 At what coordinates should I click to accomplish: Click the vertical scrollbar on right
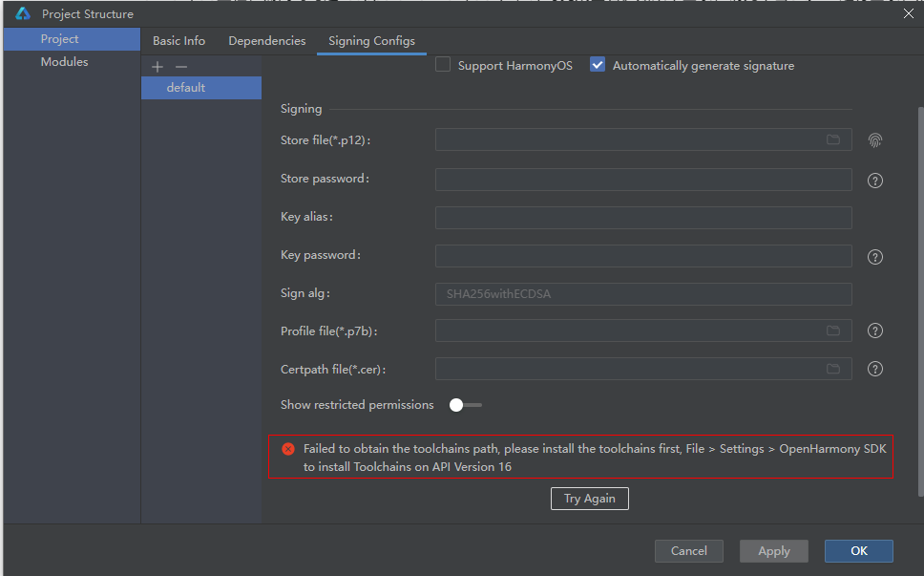click(920, 301)
